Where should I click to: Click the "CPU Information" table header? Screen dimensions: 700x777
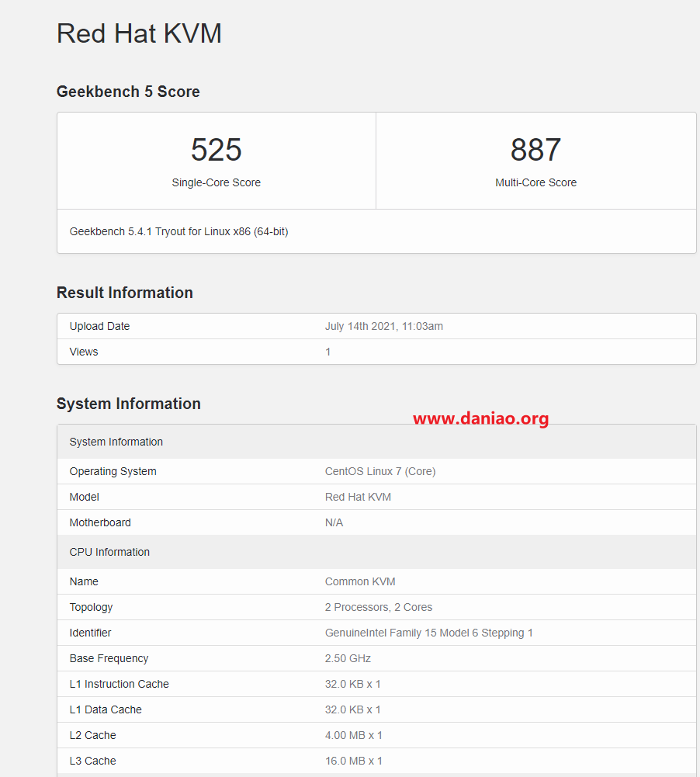376,552
